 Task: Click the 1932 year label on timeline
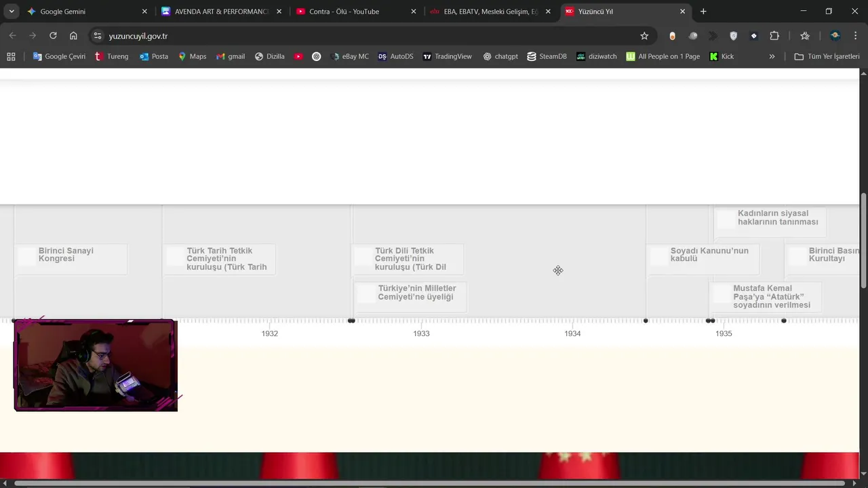(x=270, y=333)
